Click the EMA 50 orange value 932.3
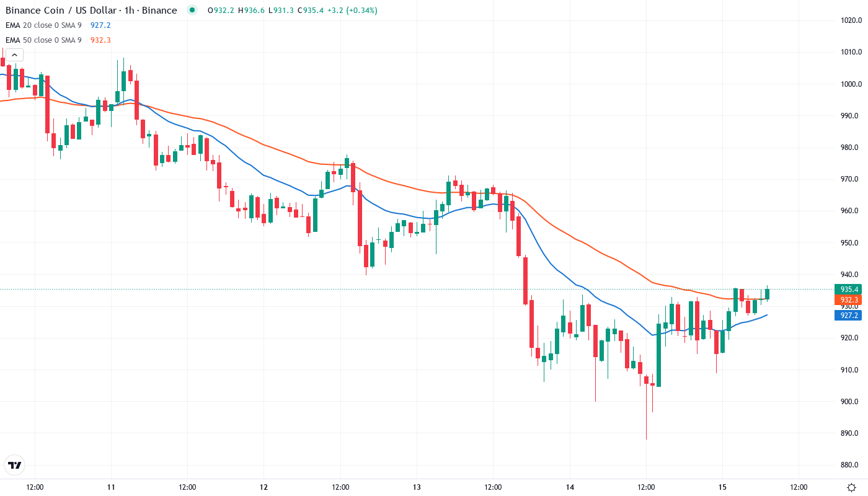The image size is (868, 496). [100, 40]
